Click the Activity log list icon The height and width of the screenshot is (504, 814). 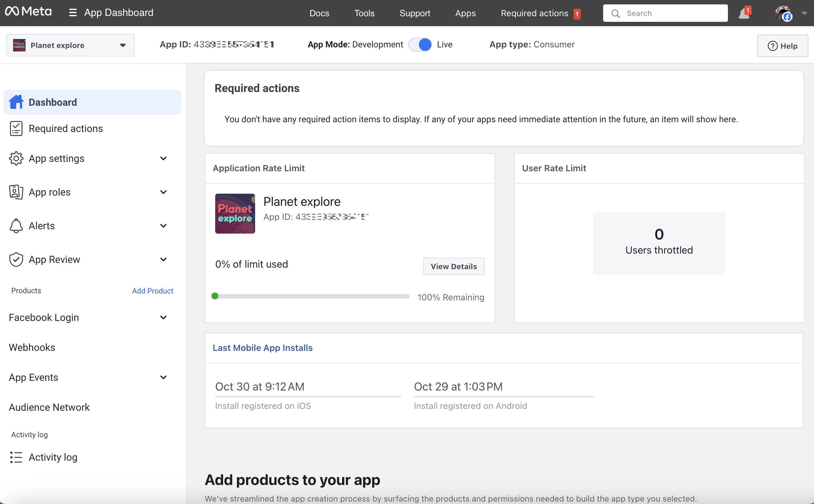[x=16, y=457]
